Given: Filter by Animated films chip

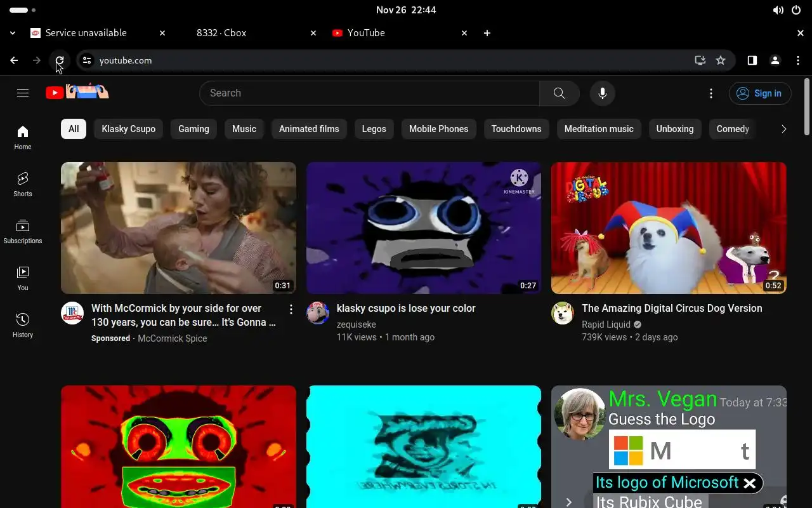Looking at the screenshot, I should pyautogui.click(x=309, y=129).
